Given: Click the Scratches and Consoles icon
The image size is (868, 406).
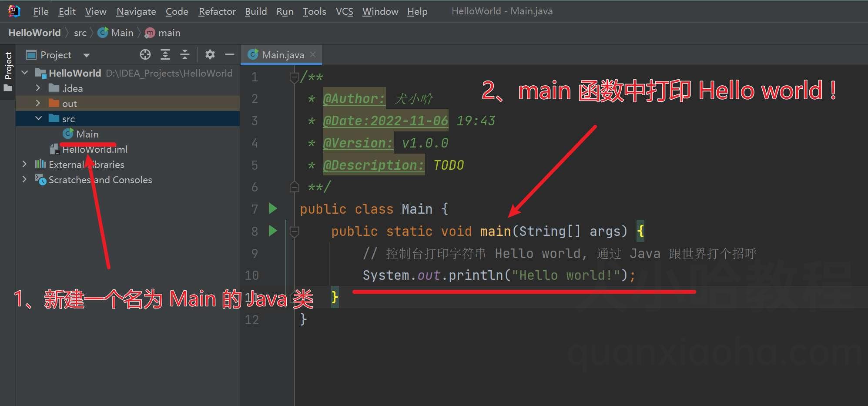Looking at the screenshot, I should coord(40,179).
